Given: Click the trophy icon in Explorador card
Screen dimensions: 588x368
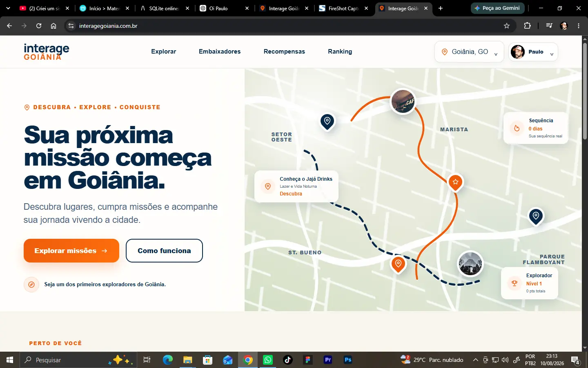Looking at the screenshot, I should (x=514, y=283).
